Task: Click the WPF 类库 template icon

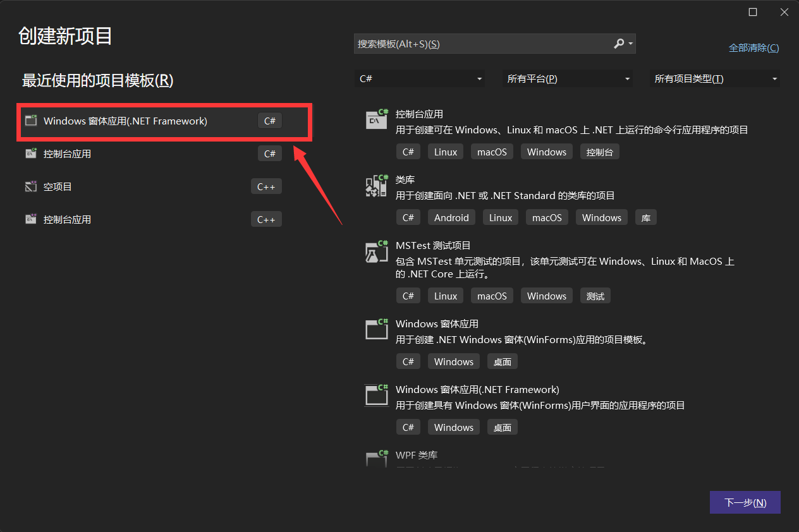Action: coord(377,458)
